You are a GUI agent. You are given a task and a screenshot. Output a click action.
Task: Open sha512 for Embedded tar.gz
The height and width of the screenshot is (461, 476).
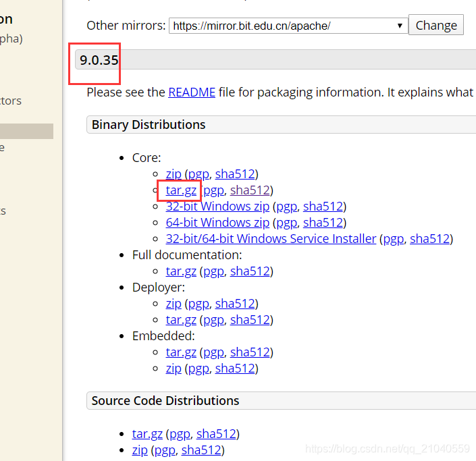[250, 352]
